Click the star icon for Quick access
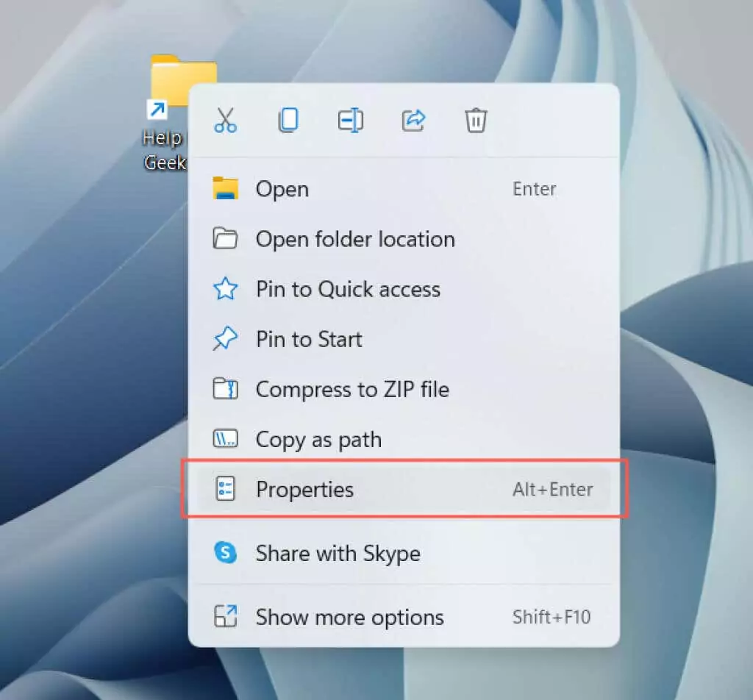The image size is (753, 700). 226,289
